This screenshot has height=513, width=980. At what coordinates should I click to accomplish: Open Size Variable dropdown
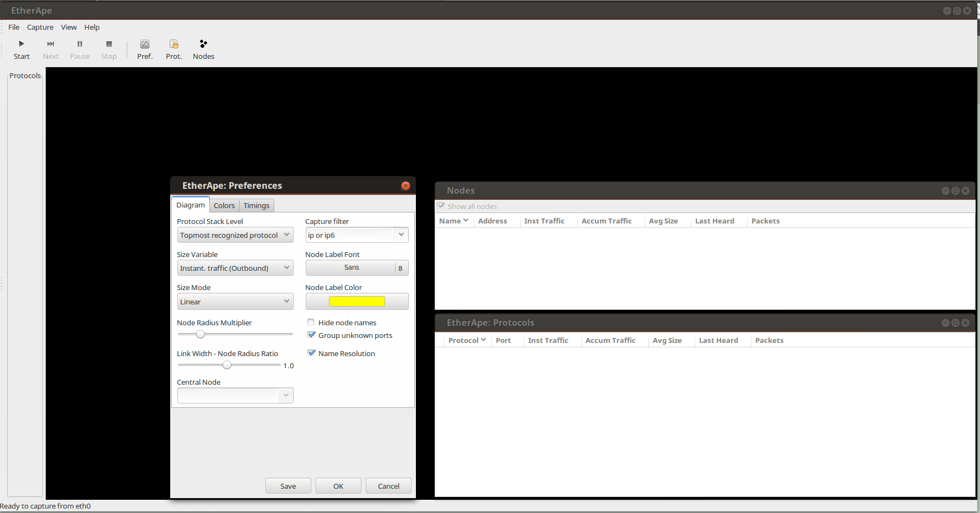coord(235,268)
